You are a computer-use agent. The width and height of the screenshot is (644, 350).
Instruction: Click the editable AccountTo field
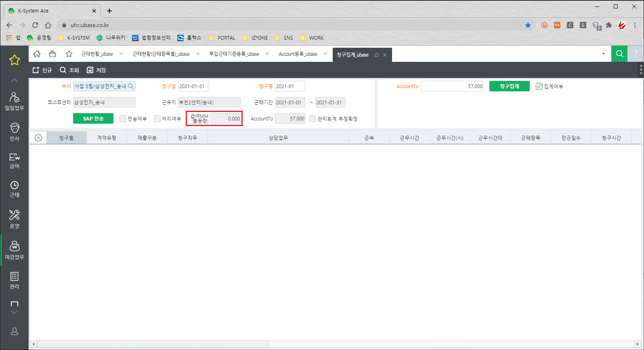[452, 86]
